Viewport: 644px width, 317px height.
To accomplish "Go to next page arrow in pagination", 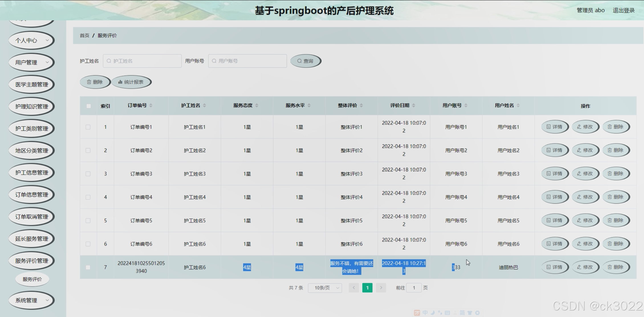I will click(381, 288).
